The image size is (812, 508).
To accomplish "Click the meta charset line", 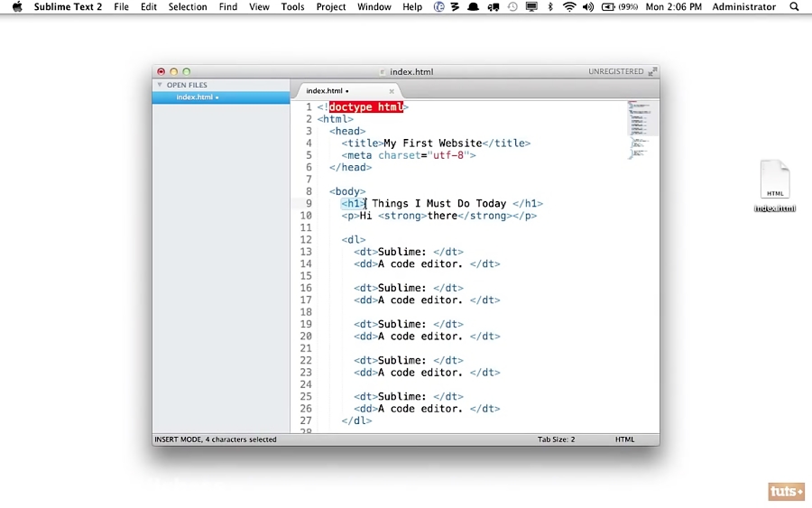I will 408,155.
